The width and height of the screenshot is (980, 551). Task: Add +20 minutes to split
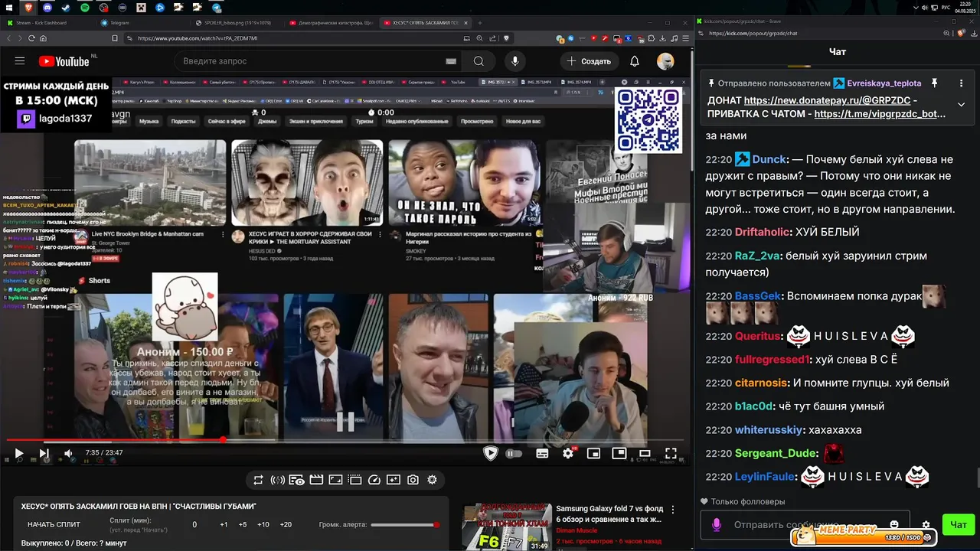coord(286,525)
